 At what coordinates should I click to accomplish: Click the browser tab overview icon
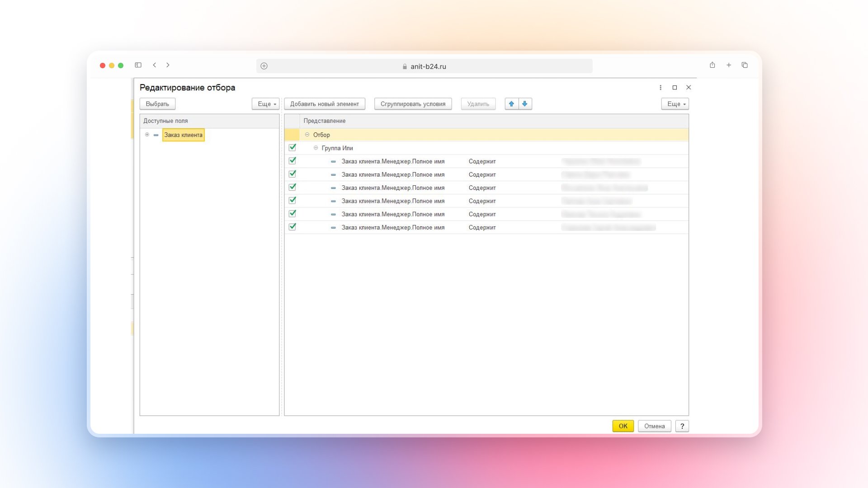[745, 65]
